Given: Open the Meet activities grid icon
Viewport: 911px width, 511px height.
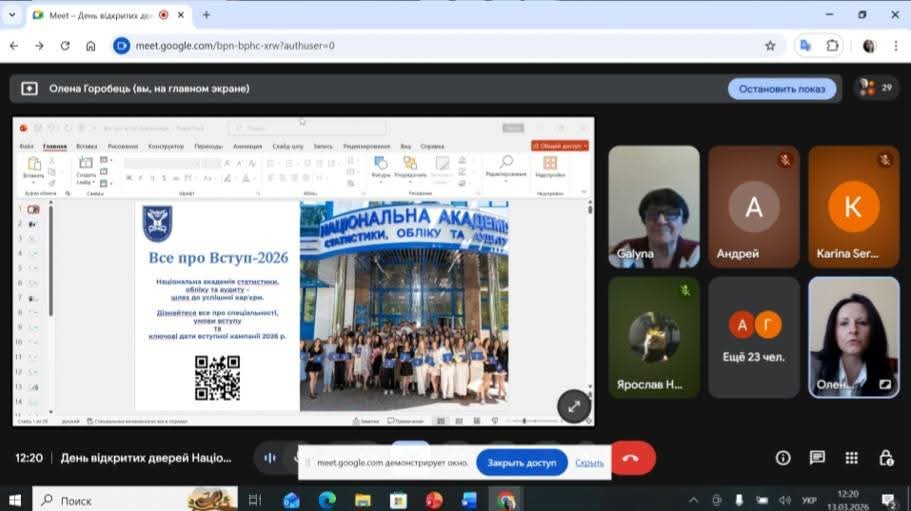Looking at the screenshot, I should [x=851, y=458].
